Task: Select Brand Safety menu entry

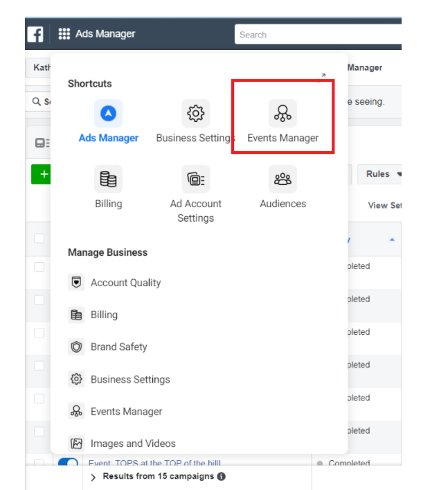Action: tap(119, 347)
